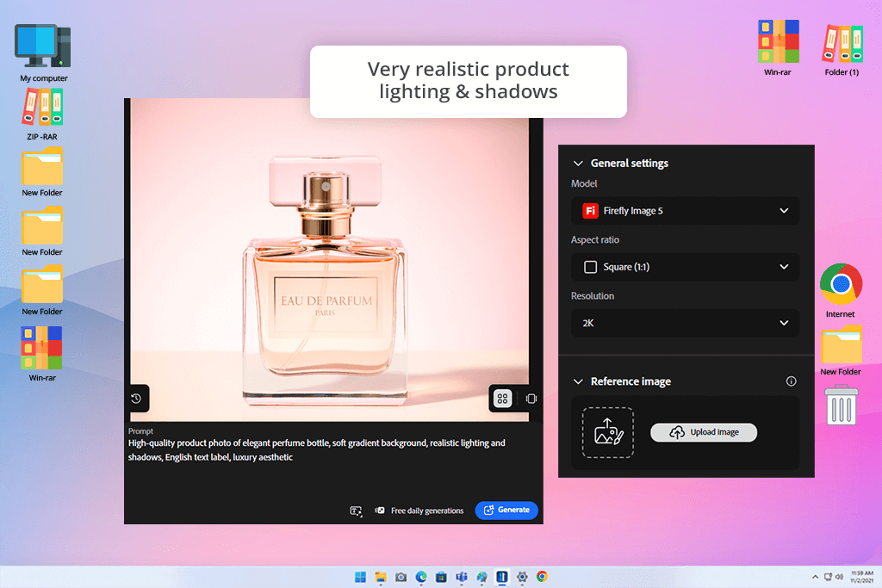The image size is (882, 588).
Task: Select the first New Folder below ZIP -RAR
Action: coord(42,172)
